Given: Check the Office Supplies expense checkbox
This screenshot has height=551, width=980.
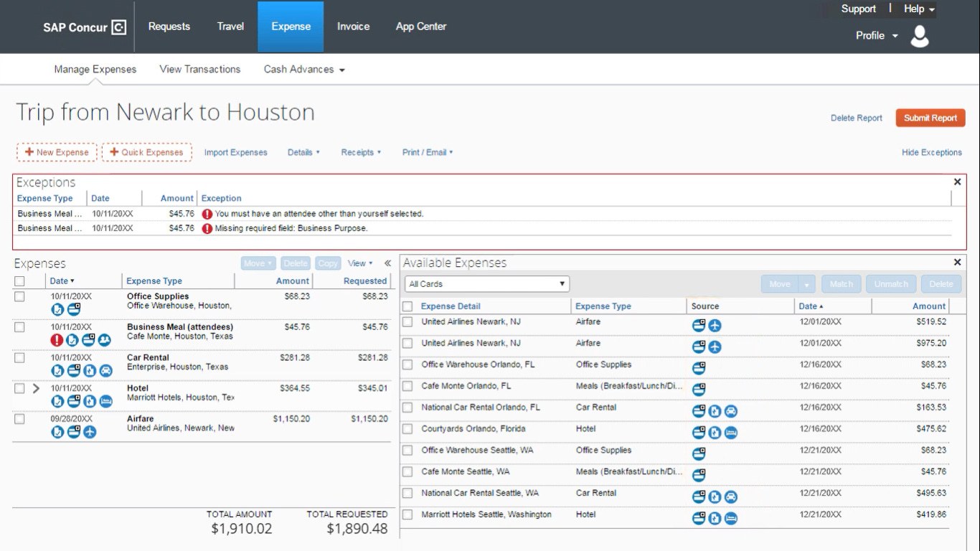Looking at the screenshot, I should click(x=19, y=296).
